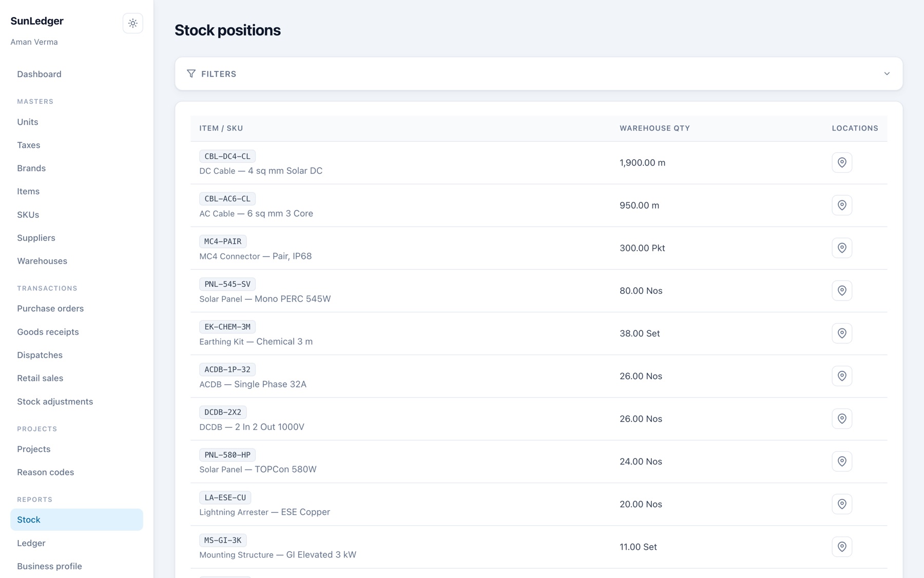Open the SKUs page
This screenshot has height=578, width=924.
click(76, 215)
